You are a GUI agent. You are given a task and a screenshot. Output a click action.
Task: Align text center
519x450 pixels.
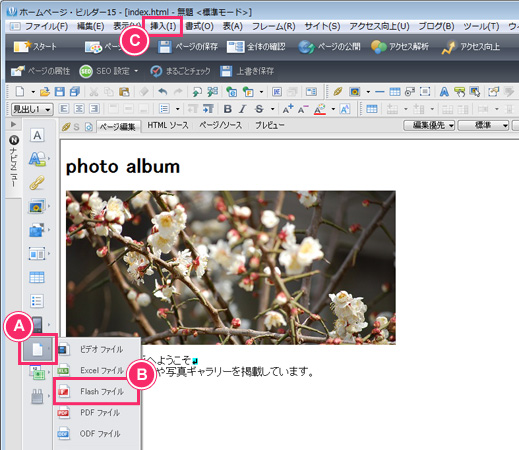click(79, 109)
